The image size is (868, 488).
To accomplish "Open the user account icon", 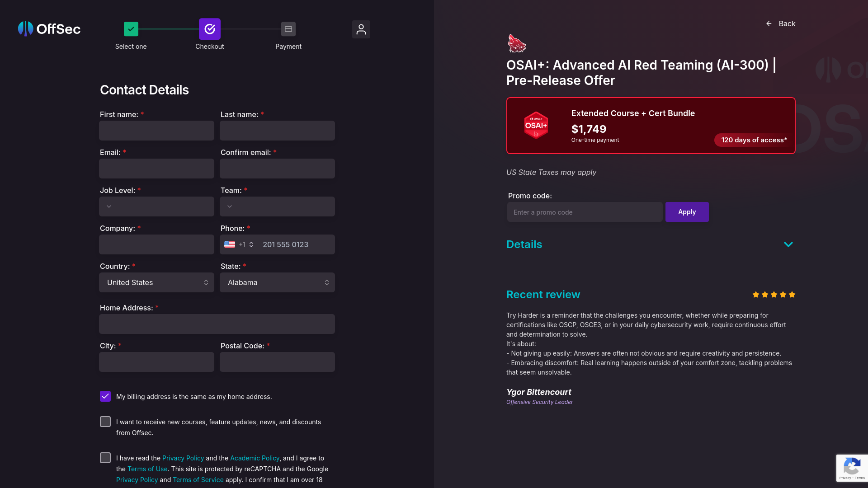I will 361,29.
